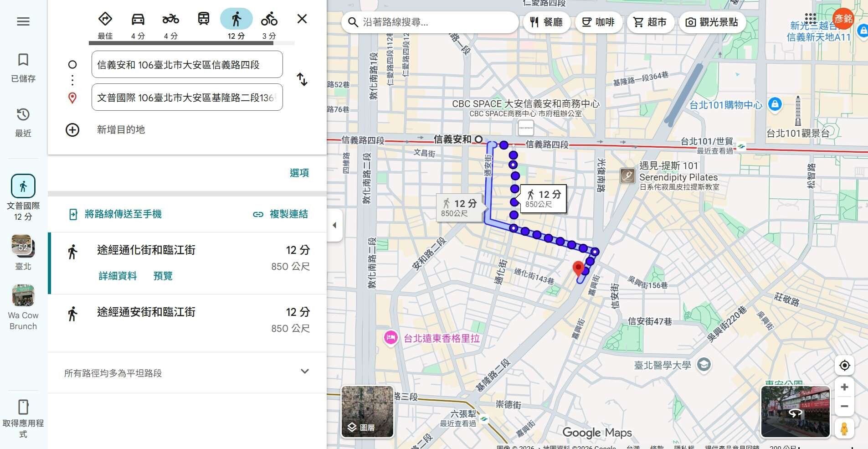
Task: Open route options (選項)
Action: pyautogui.click(x=299, y=173)
